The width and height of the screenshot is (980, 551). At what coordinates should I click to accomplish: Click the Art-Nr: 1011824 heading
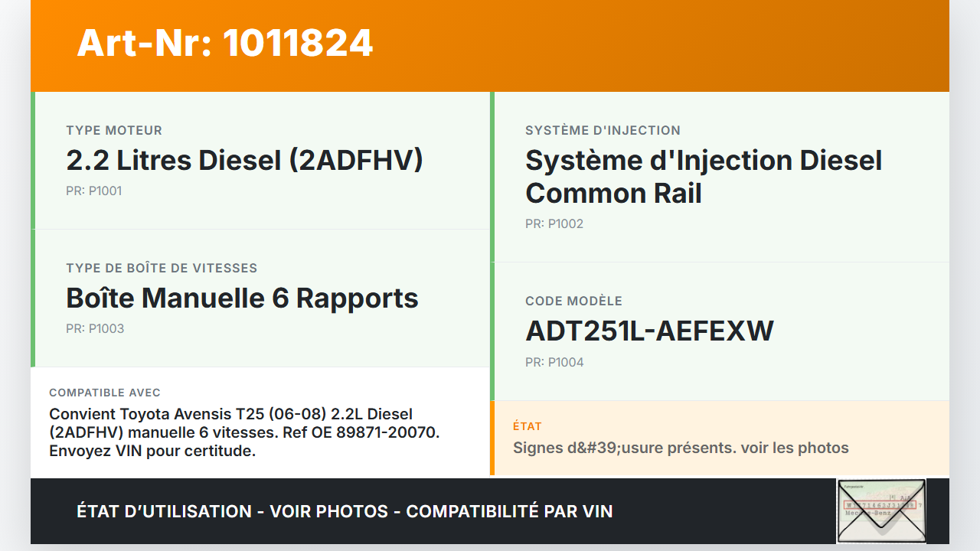pos(225,43)
